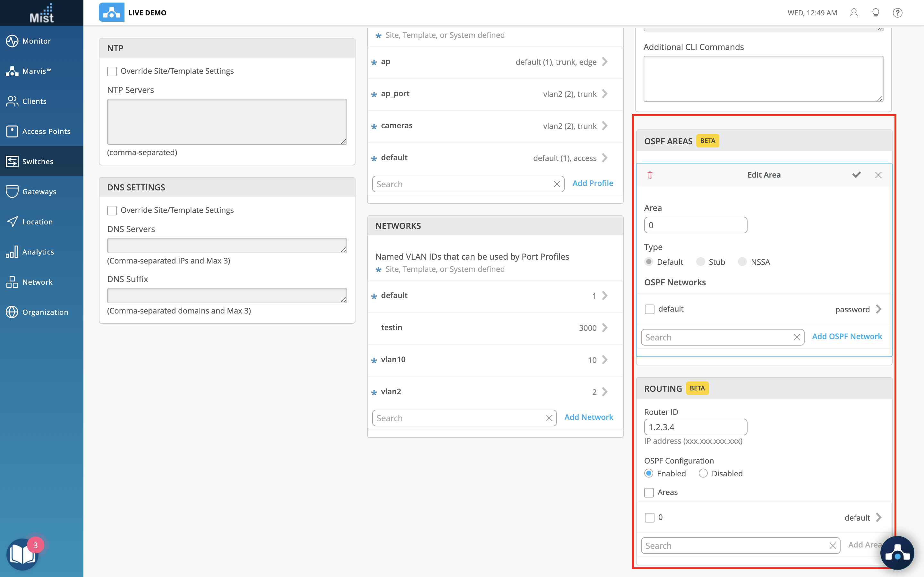Set OSPF Configuration to Disabled
This screenshot has height=577, width=924.
pyautogui.click(x=703, y=473)
